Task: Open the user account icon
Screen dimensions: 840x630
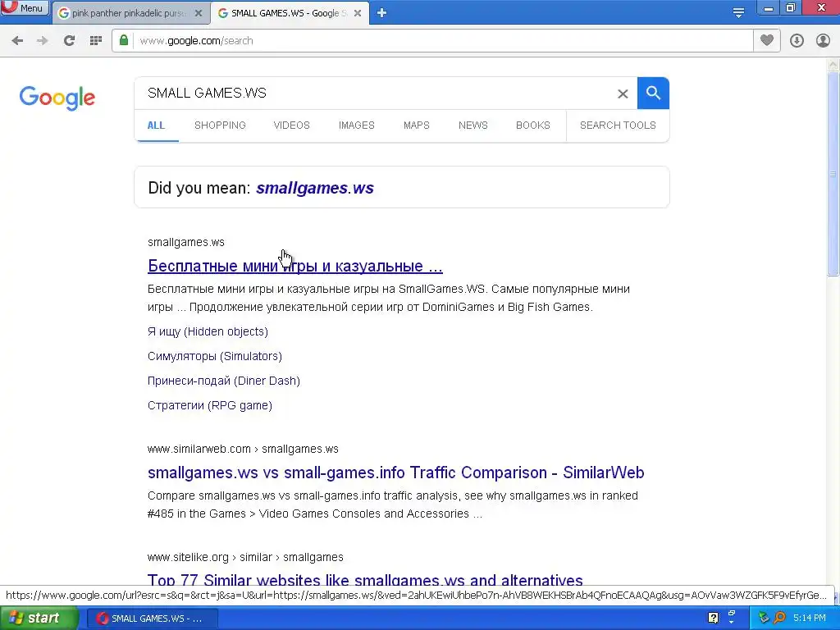Action: click(x=823, y=41)
